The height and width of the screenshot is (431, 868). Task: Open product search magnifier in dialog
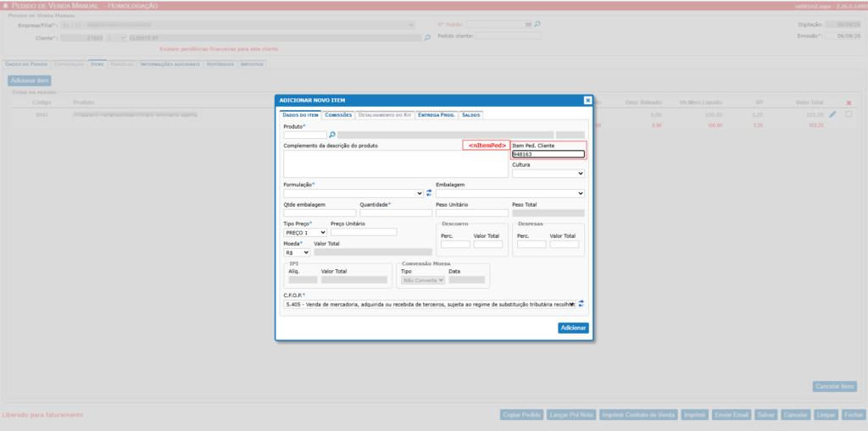(332, 135)
